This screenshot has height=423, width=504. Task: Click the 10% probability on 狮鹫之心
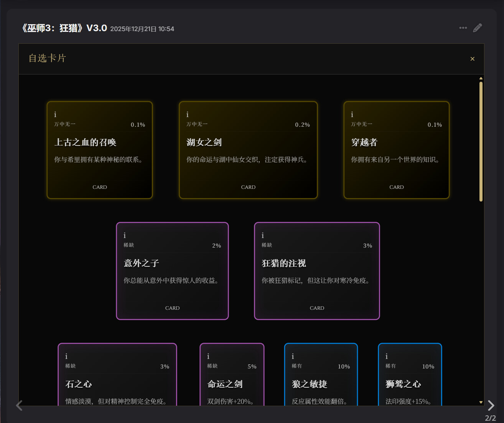[x=428, y=367]
